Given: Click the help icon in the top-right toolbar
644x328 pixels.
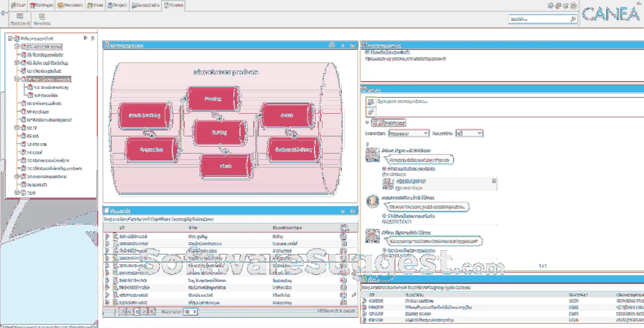Looking at the screenshot, I should pos(572,6).
